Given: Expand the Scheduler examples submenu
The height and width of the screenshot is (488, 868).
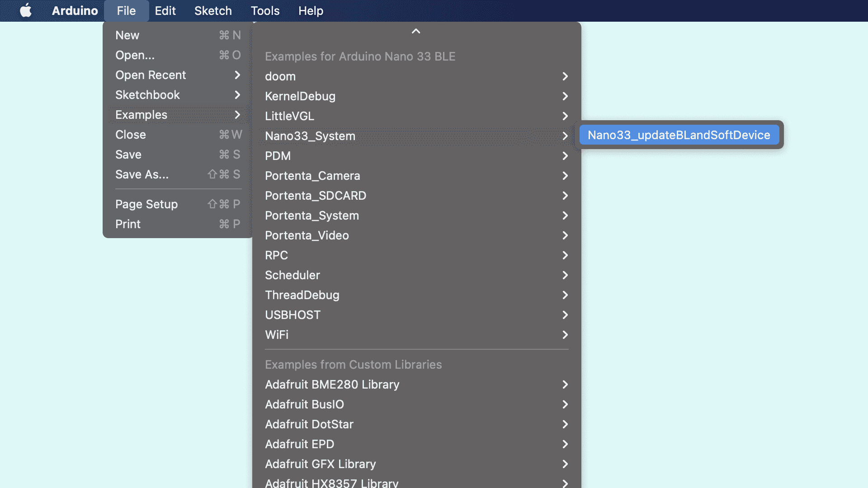Looking at the screenshot, I should pyautogui.click(x=416, y=275).
